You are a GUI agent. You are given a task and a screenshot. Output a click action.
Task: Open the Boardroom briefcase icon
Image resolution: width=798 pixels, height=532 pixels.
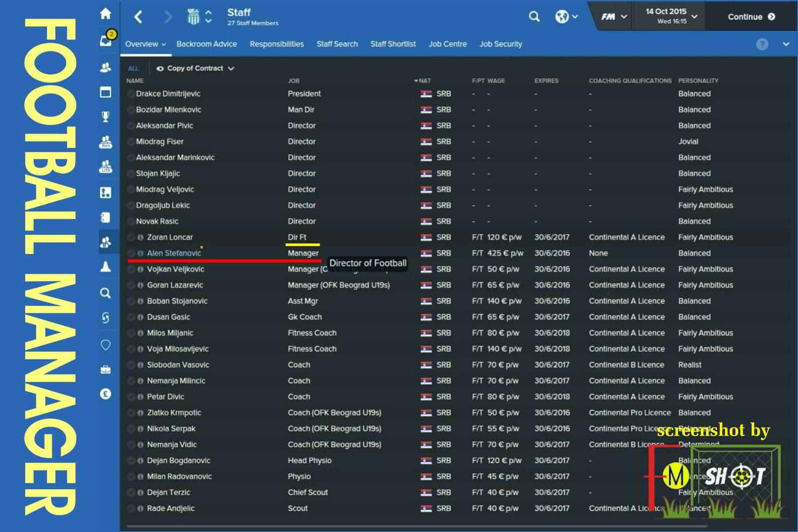tap(105, 369)
